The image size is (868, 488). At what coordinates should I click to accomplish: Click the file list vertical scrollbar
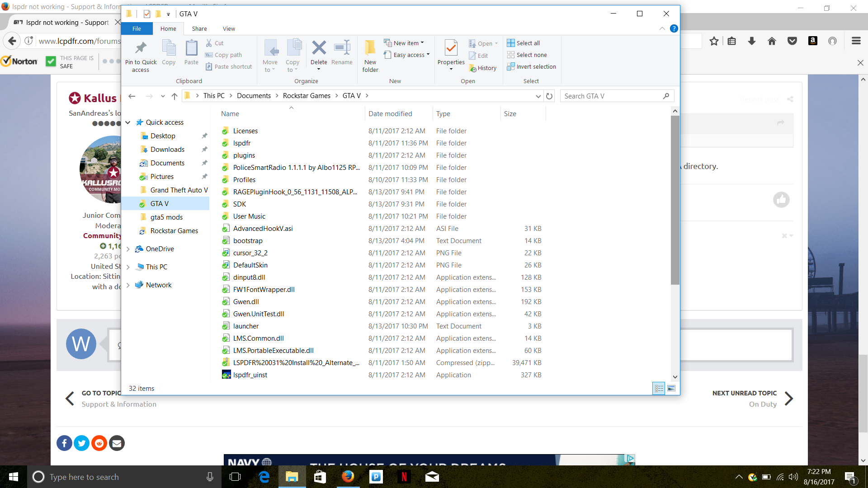(675, 199)
